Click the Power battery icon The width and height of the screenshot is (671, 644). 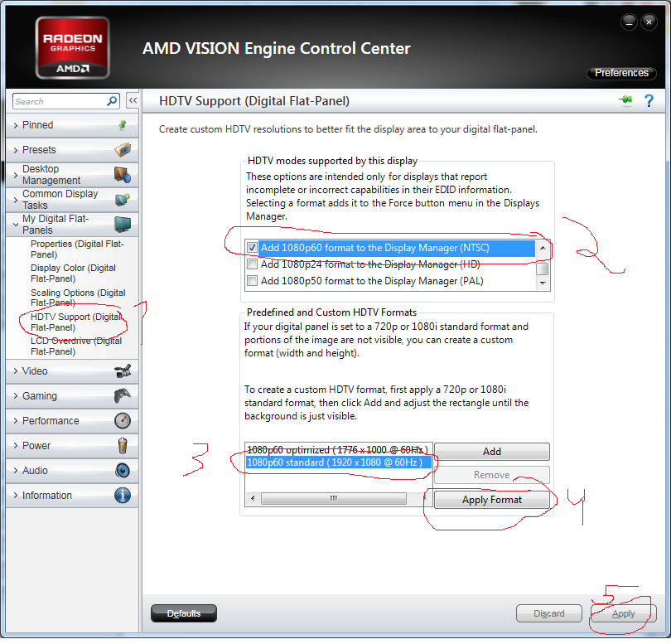coord(123,446)
